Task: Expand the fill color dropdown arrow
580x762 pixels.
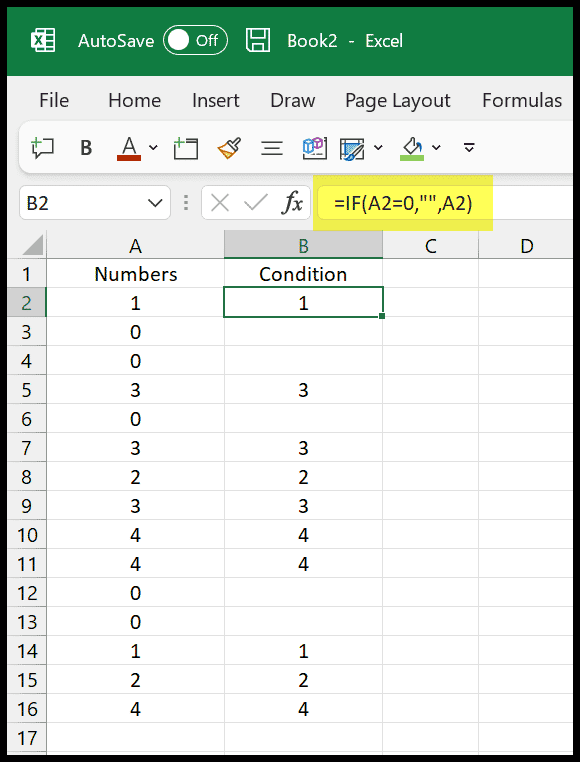Action: [x=437, y=147]
